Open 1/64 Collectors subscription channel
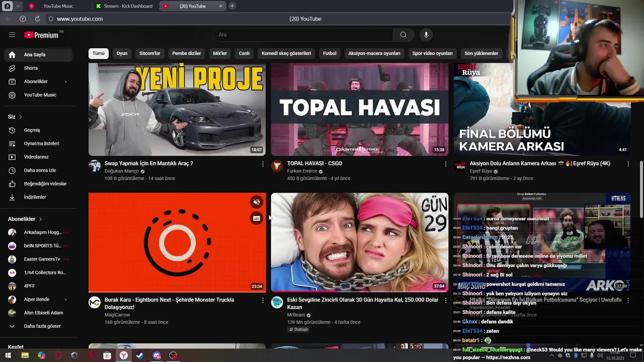 (39, 273)
